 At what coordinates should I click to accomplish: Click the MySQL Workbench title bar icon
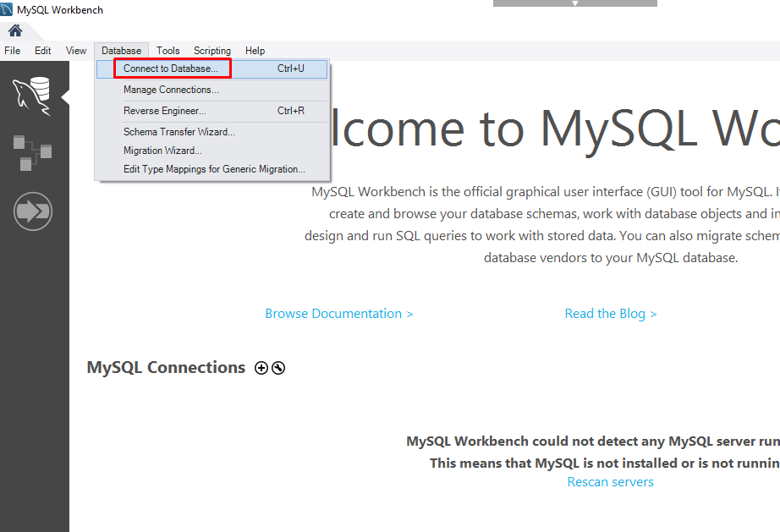coord(8,9)
